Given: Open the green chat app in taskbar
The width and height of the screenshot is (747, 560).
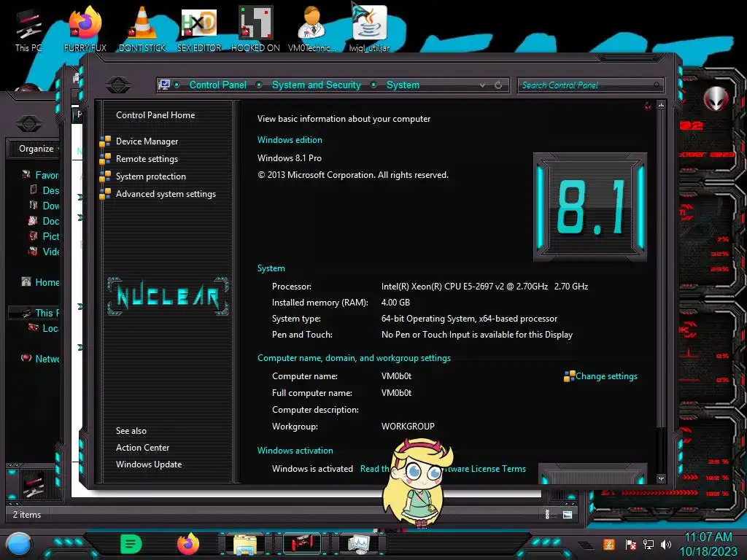Looking at the screenshot, I should pyautogui.click(x=131, y=544).
